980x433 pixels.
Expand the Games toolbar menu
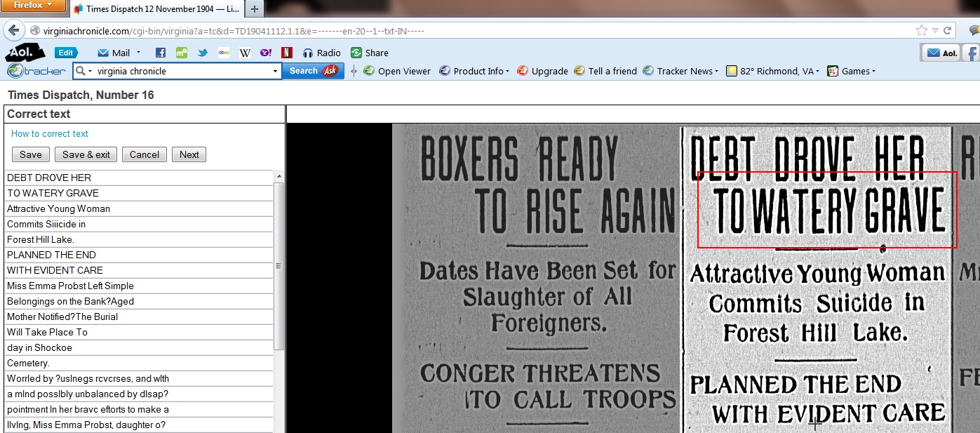pyautogui.click(x=873, y=71)
